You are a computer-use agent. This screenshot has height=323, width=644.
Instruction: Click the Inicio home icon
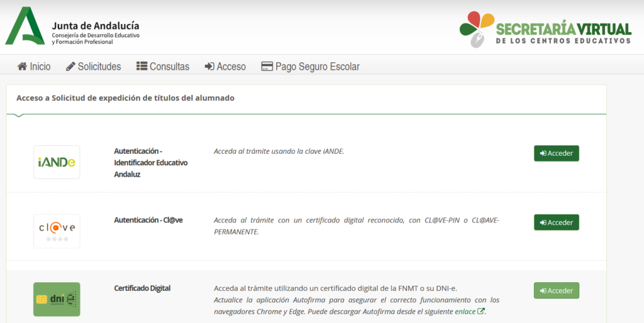click(x=22, y=67)
